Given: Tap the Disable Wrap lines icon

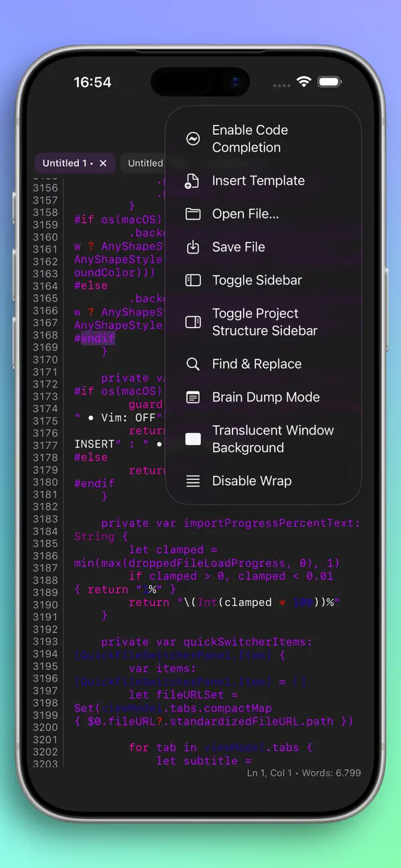Looking at the screenshot, I should coord(192,480).
